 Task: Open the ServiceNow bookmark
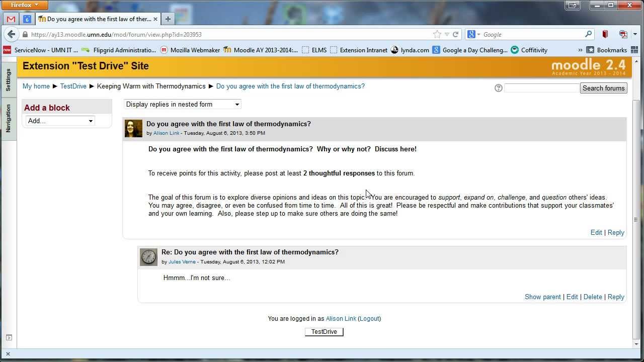tap(41, 50)
